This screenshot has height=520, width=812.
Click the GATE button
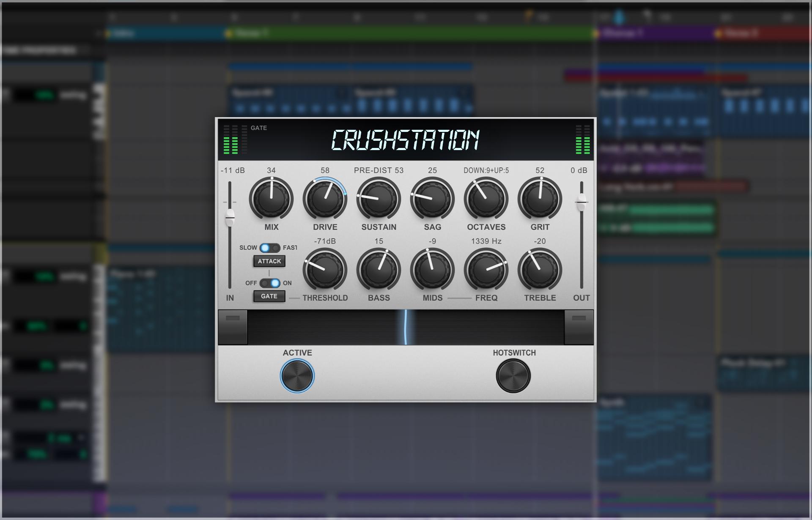(269, 296)
